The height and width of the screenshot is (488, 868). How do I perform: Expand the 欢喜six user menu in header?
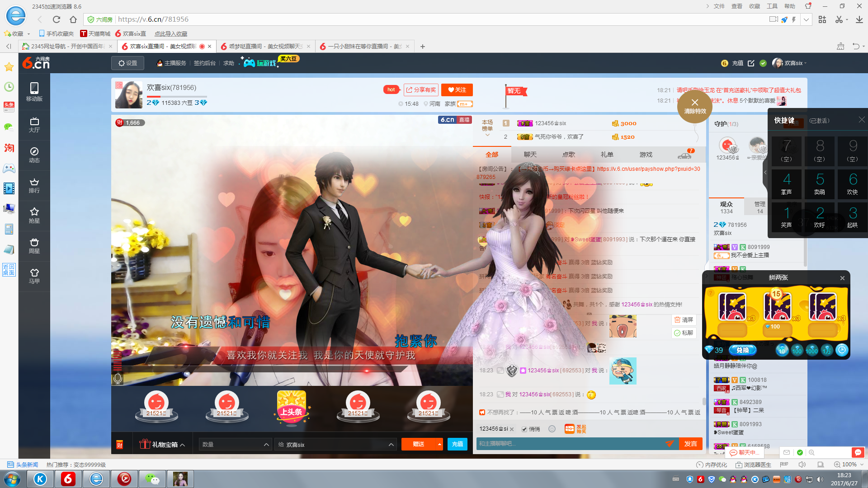coord(806,63)
